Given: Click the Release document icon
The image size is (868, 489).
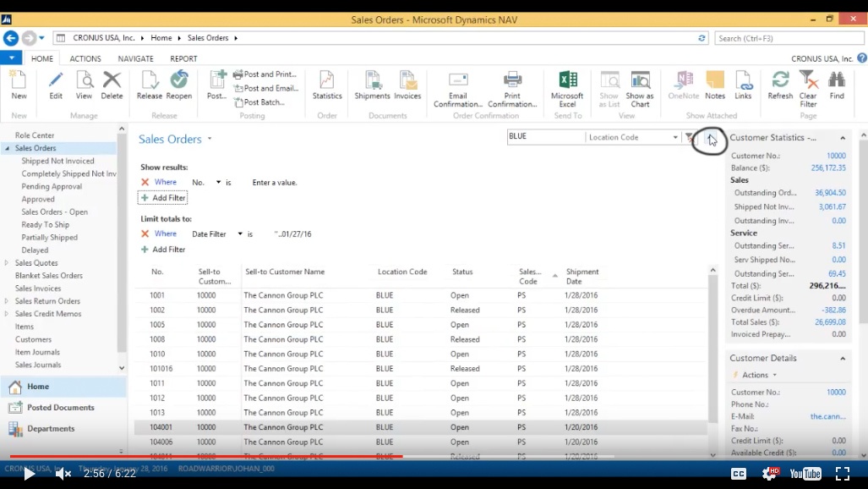Looking at the screenshot, I should pos(150,81).
